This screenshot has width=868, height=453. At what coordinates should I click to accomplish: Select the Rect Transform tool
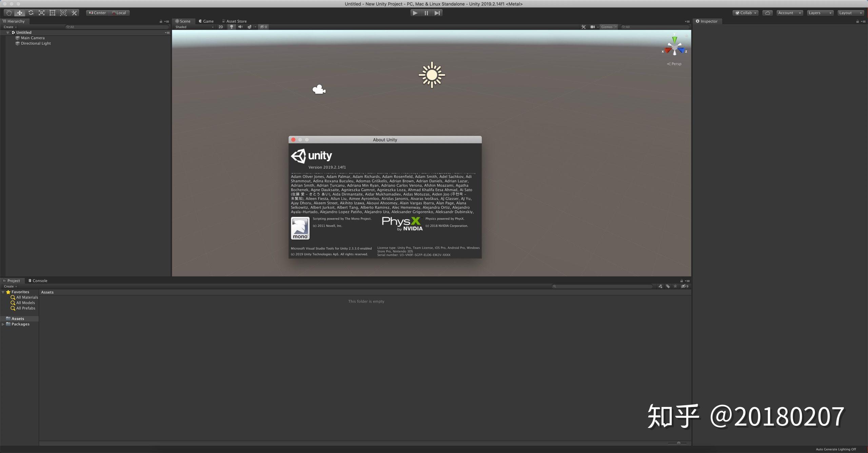(52, 13)
